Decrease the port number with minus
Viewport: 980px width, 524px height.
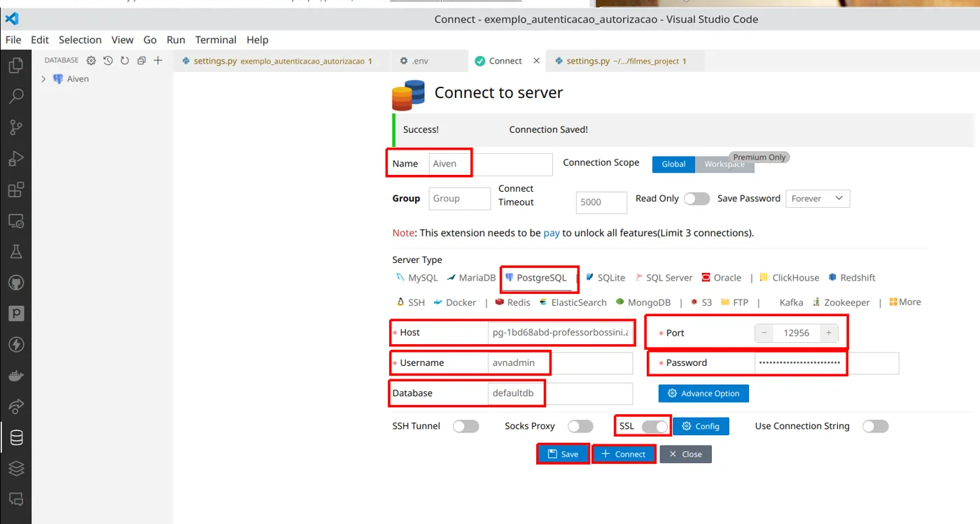tap(764, 333)
